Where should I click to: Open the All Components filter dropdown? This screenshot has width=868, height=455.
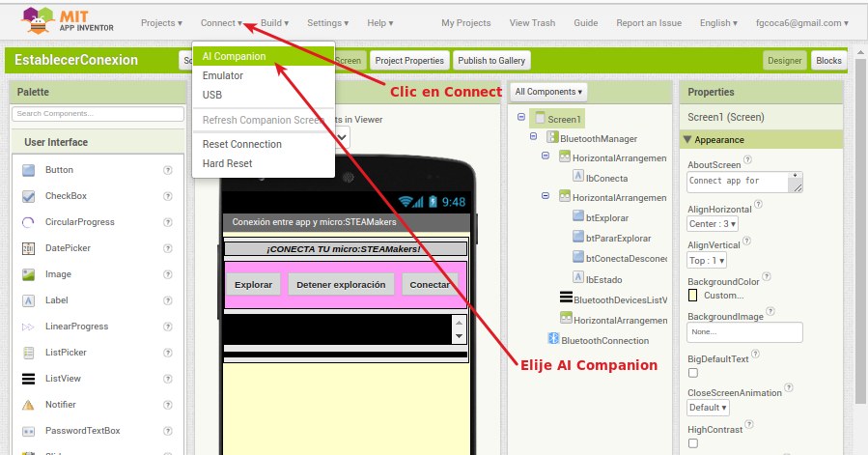coord(548,92)
